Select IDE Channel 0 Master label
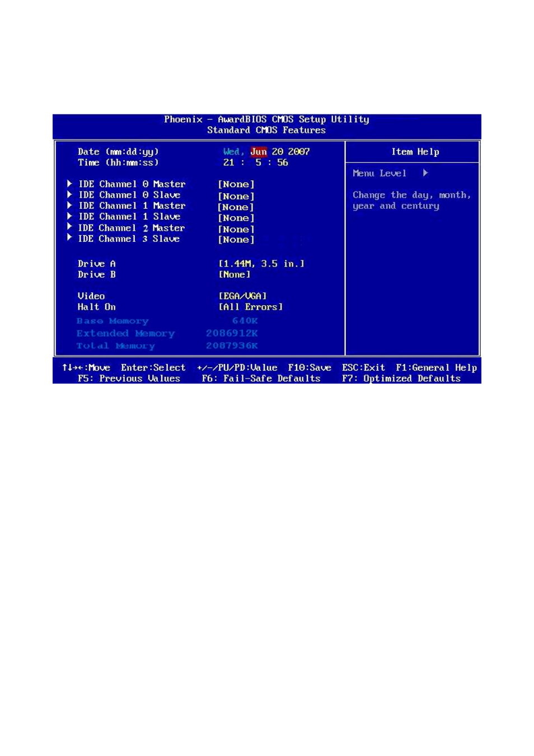The image size is (534, 756). [x=132, y=184]
